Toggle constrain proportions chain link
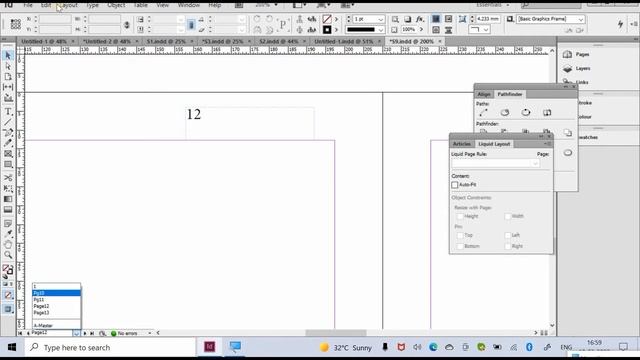This screenshot has height=360, width=640. pyautogui.click(x=127, y=25)
